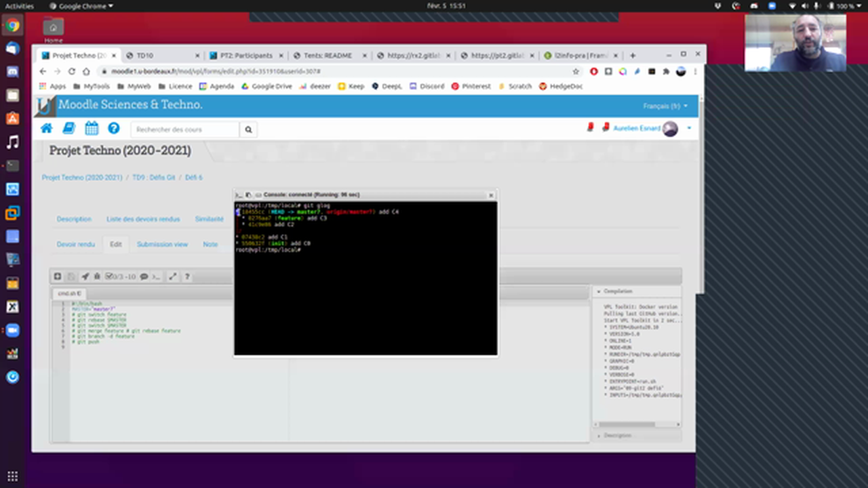Open the Moodle help question-mark icon

[x=114, y=128]
